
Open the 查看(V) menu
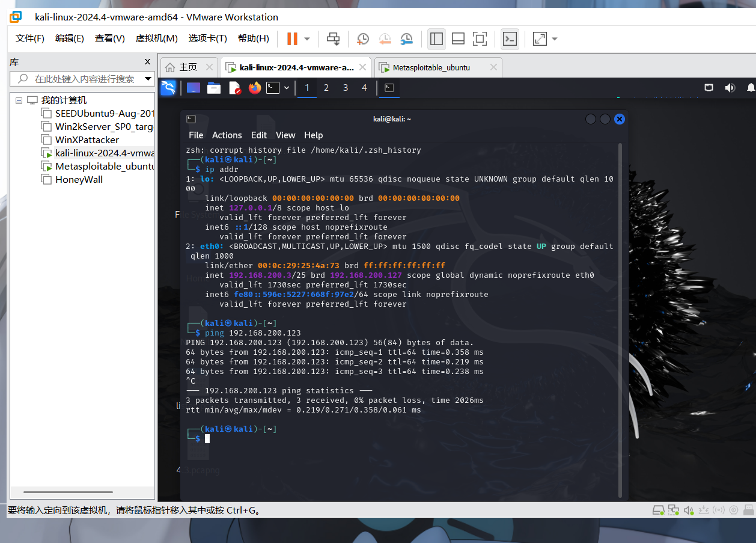pos(110,38)
